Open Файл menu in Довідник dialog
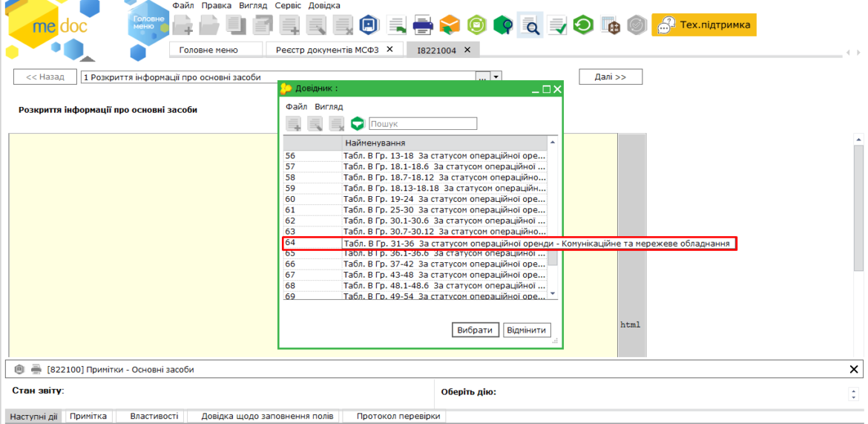This screenshot has width=868, height=424. point(297,106)
